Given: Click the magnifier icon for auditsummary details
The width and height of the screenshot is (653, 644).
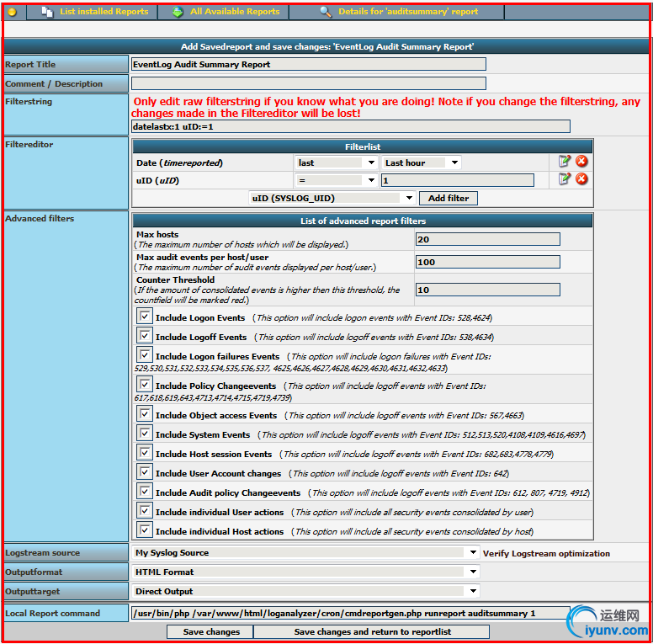Looking at the screenshot, I should click(x=326, y=12).
